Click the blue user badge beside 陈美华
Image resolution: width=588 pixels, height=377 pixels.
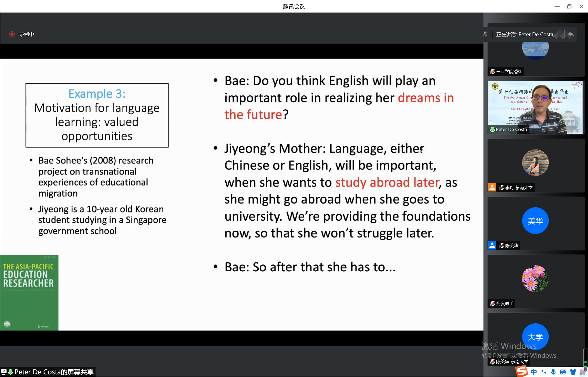pyautogui.click(x=492, y=245)
